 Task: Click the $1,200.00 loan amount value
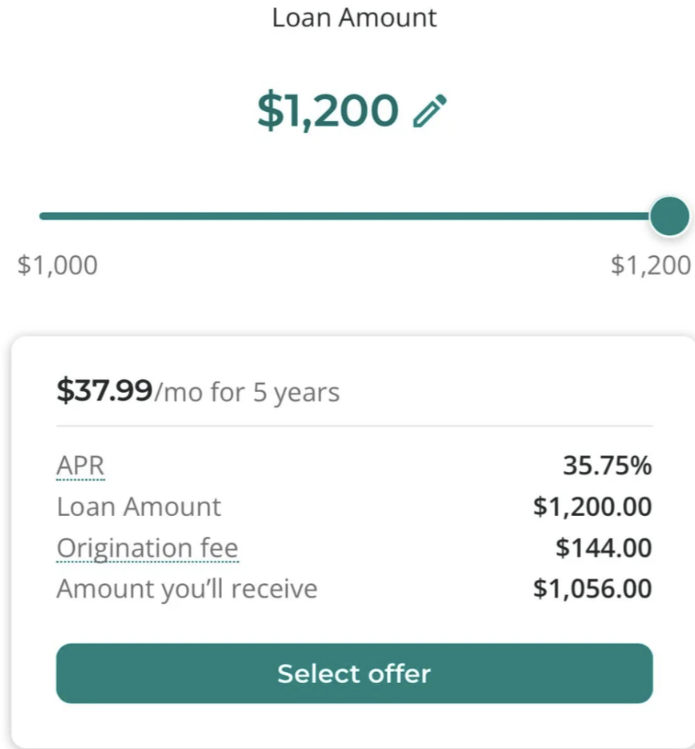(x=592, y=507)
